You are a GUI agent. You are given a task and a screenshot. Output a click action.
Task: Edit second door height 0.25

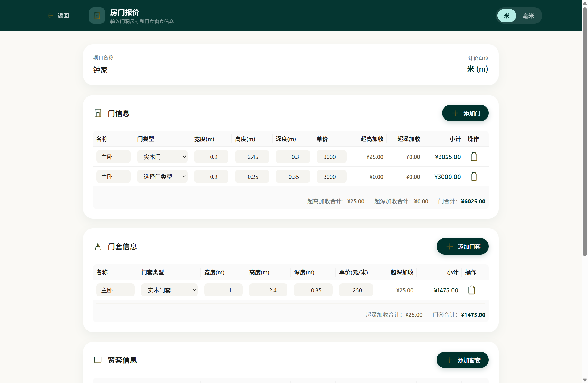[x=252, y=176]
